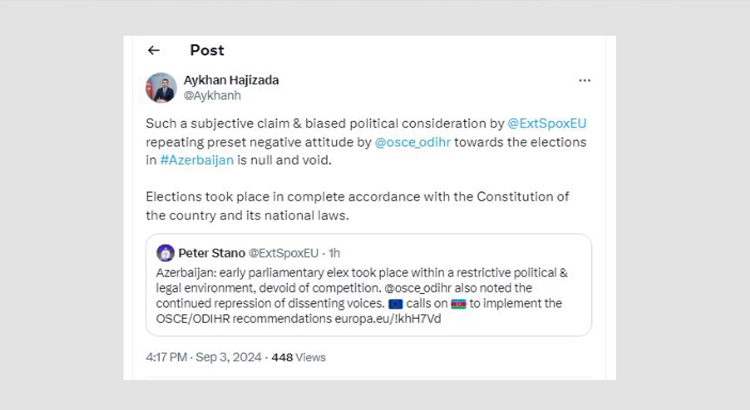The width and height of the screenshot is (750, 410).
Task: Click Peter Stano name in quoted post
Action: pos(212,253)
